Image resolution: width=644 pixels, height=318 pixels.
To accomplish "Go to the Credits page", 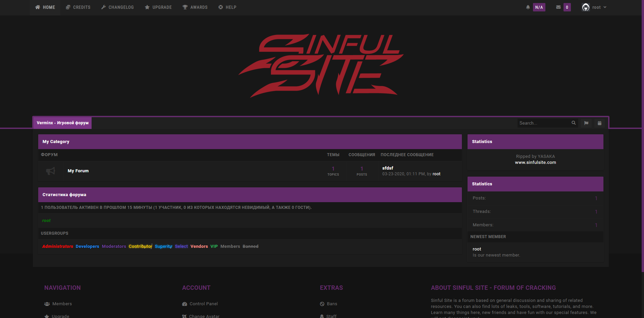I will (78, 7).
